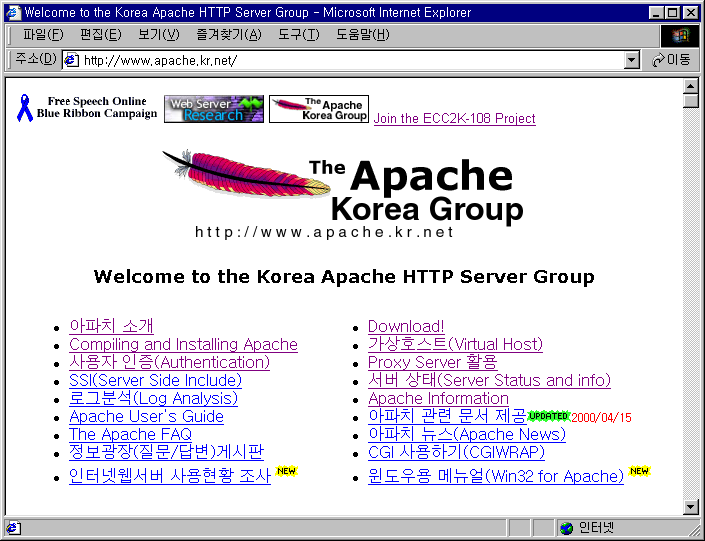This screenshot has width=705, height=541.
Task: Click the UPDATED badge next to 문서 제공
Action: click(x=549, y=416)
